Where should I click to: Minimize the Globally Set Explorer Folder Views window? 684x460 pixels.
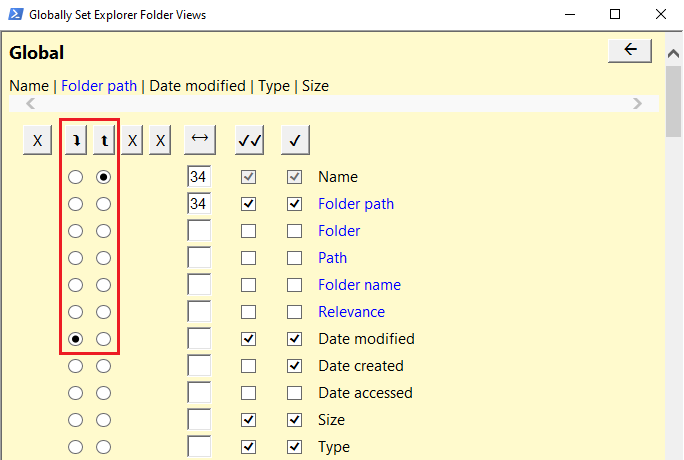point(570,14)
